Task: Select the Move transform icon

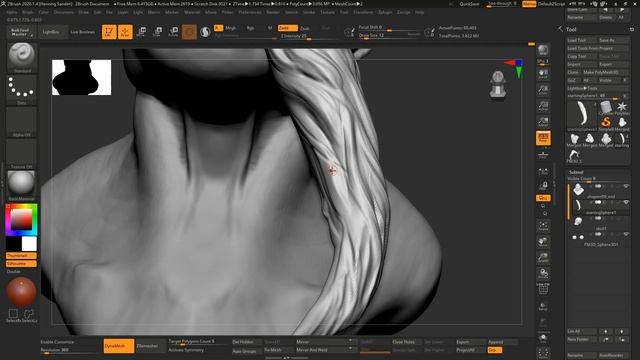Action: click(x=141, y=32)
